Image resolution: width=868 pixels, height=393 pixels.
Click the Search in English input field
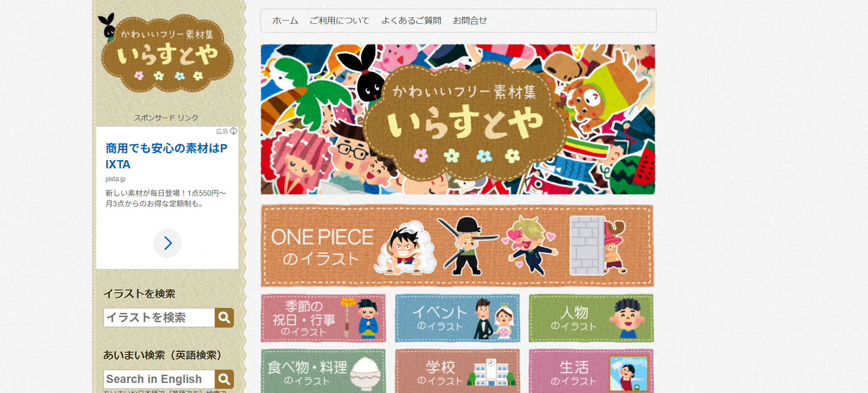159,379
